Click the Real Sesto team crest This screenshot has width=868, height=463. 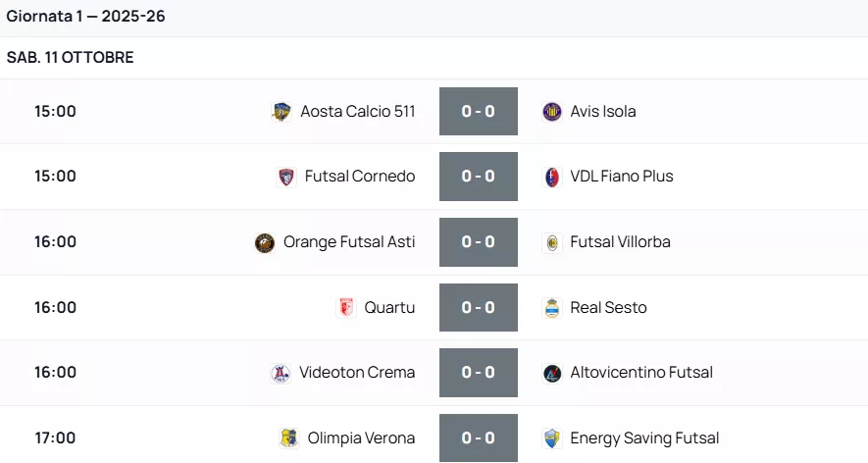(x=552, y=308)
